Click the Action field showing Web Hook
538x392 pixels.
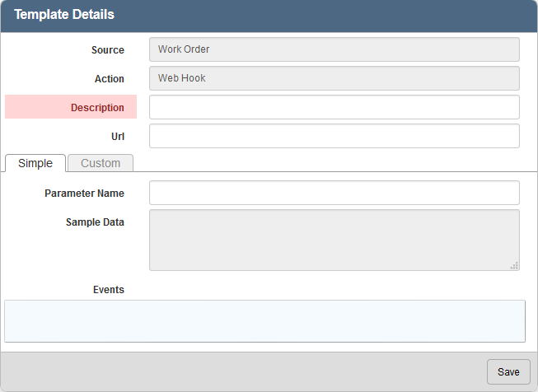[x=334, y=78]
